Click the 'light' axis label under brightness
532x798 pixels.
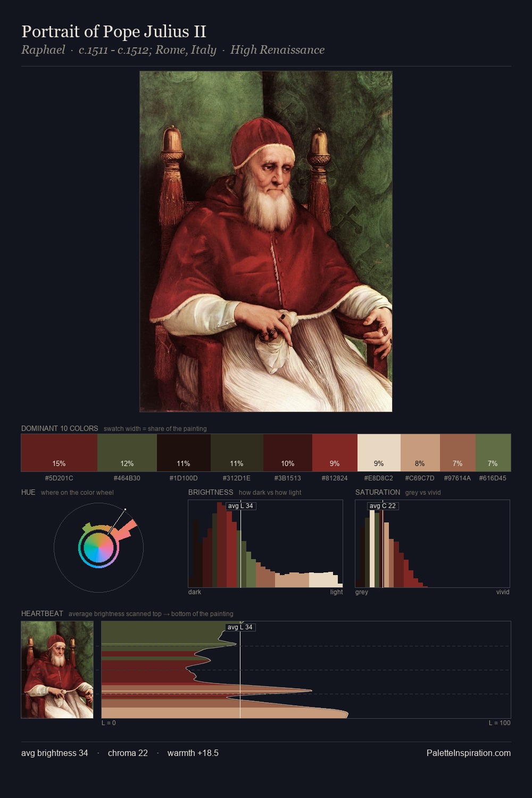point(336,592)
